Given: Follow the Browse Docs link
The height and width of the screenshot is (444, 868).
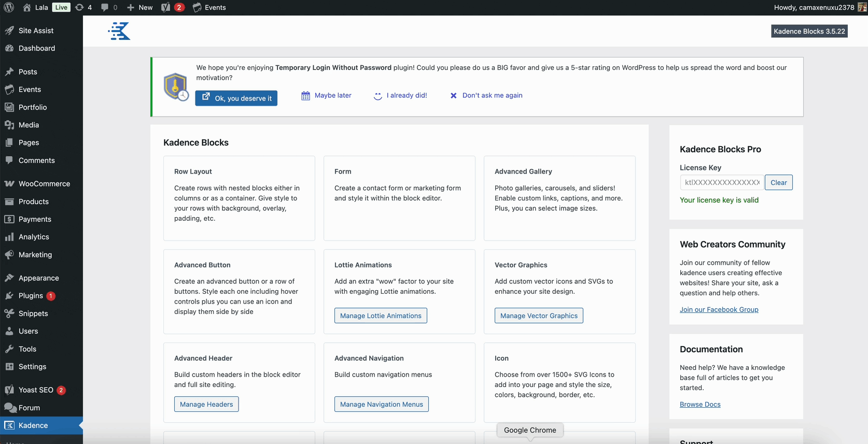Looking at the screenshot, I should (x=700, y=405).
